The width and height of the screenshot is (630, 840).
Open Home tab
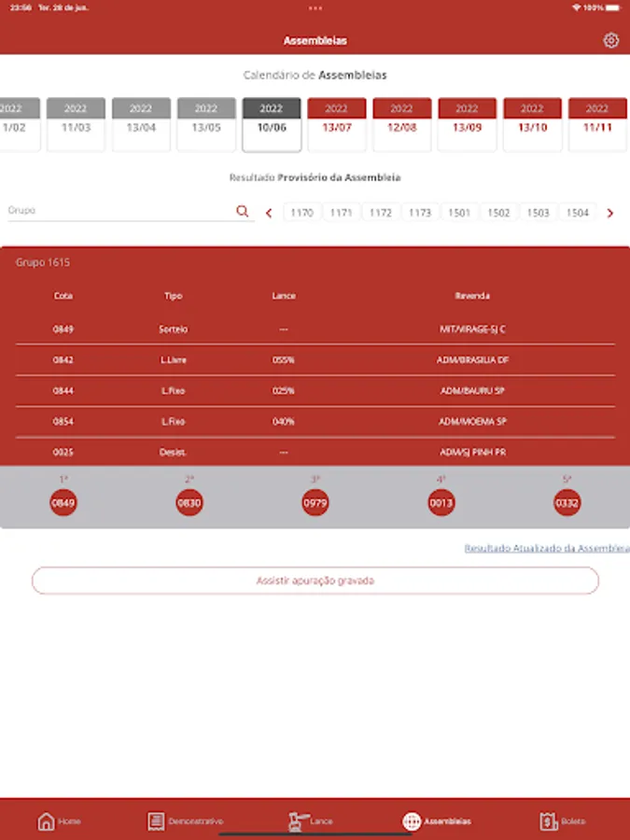[x=59, y=820]
